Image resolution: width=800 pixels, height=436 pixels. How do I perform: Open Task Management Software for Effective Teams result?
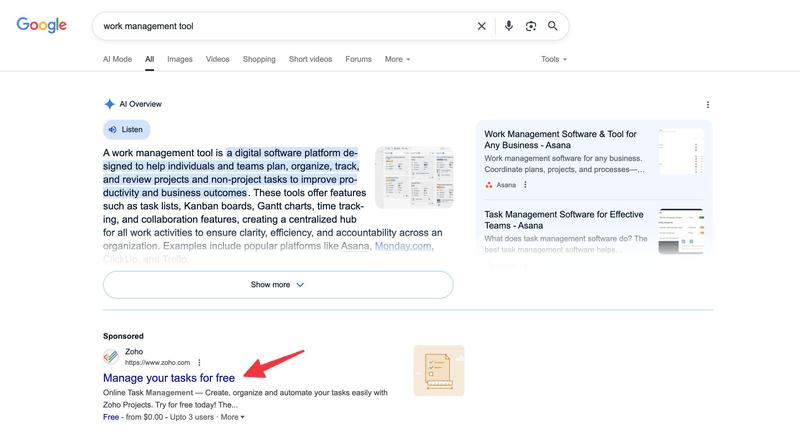coord(564,220)
